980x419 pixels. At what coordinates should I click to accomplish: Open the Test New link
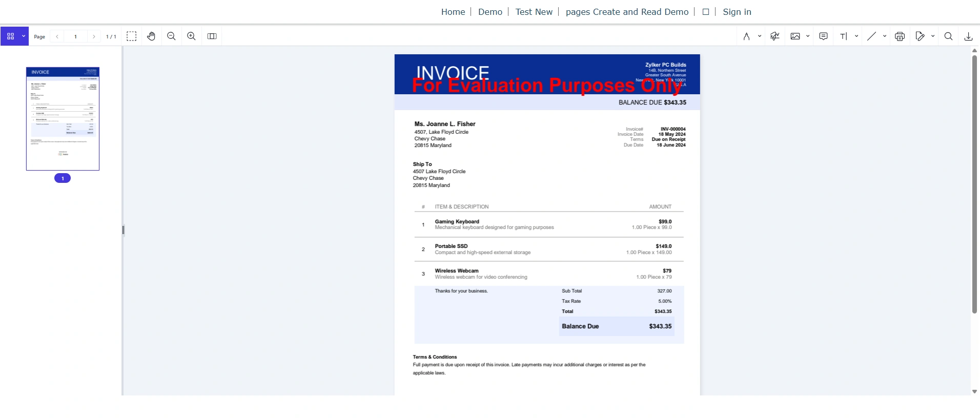click(534, 12)
